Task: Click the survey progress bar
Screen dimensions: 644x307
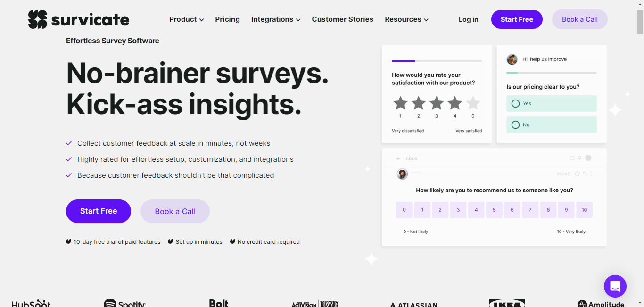Action: (437, 61)
